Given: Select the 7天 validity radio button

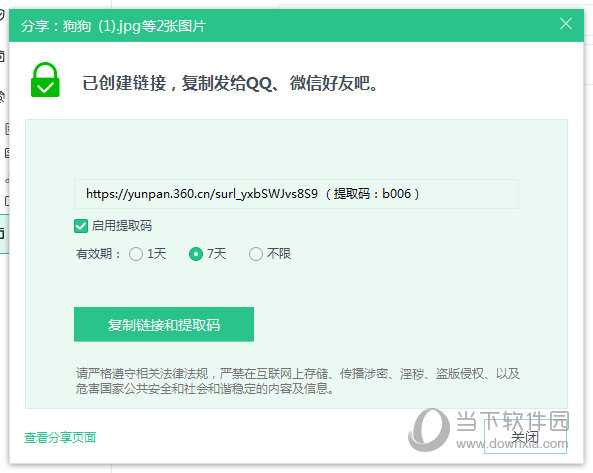Looking at the screenshot, I should 196,254.
